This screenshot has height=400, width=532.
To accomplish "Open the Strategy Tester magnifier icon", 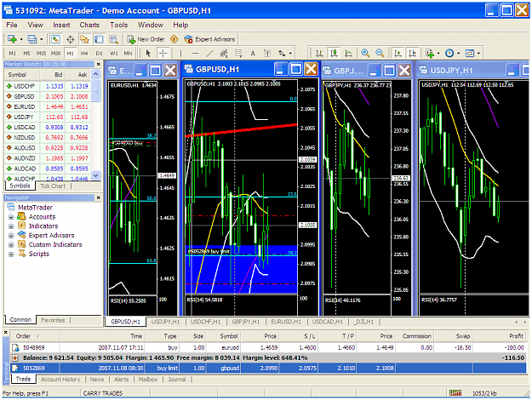I will [113, 39].
